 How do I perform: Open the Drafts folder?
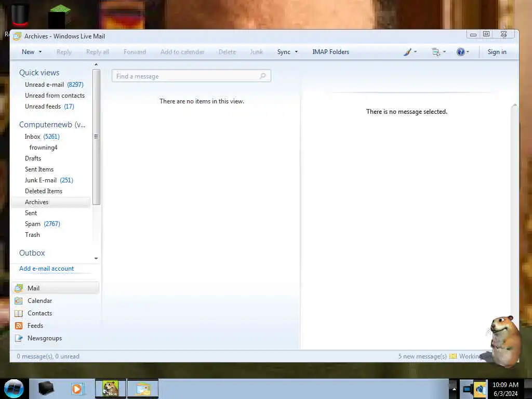(x=33, y=158)
